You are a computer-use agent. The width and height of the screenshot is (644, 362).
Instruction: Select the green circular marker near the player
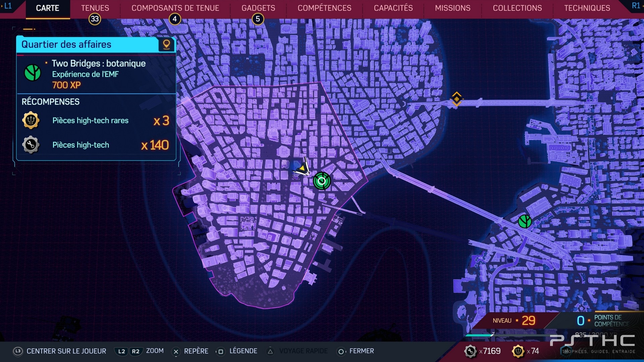(x=322, y=181)
